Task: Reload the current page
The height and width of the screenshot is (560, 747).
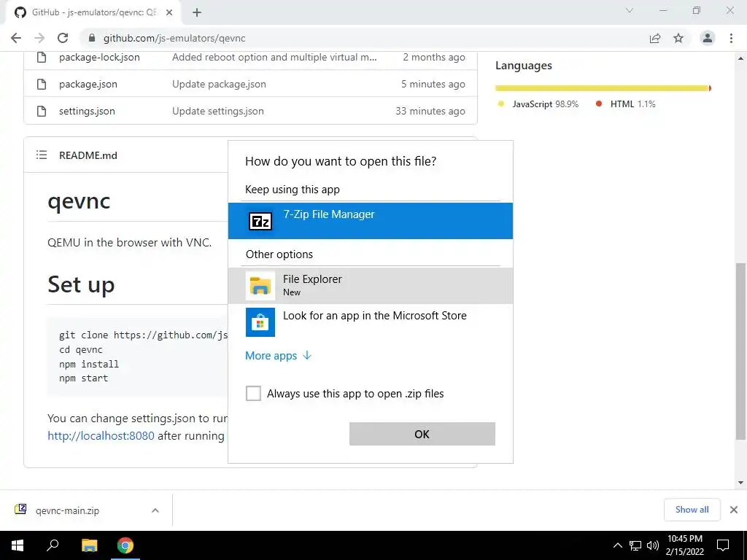Action: (x=63, y=38)
